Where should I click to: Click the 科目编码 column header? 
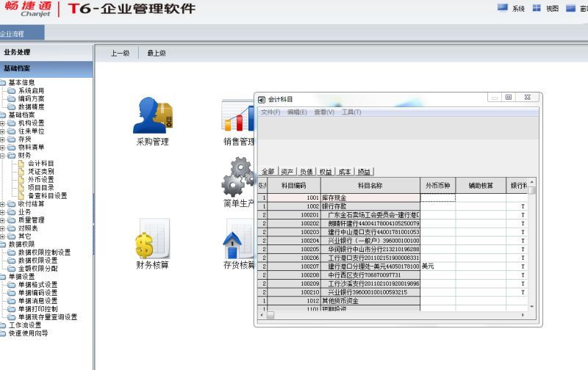pyautogui.click(x=294, y=186)
